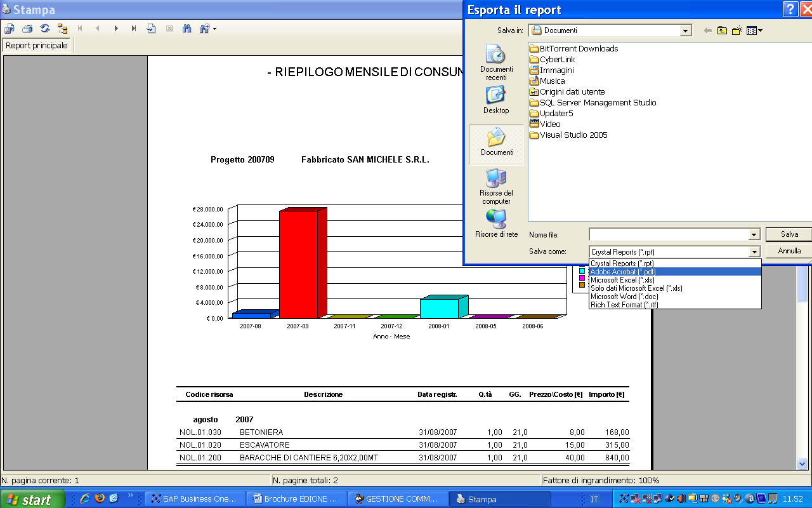812x508 pixels.
Task: Open the Windows start button
Action: (32, 499)
